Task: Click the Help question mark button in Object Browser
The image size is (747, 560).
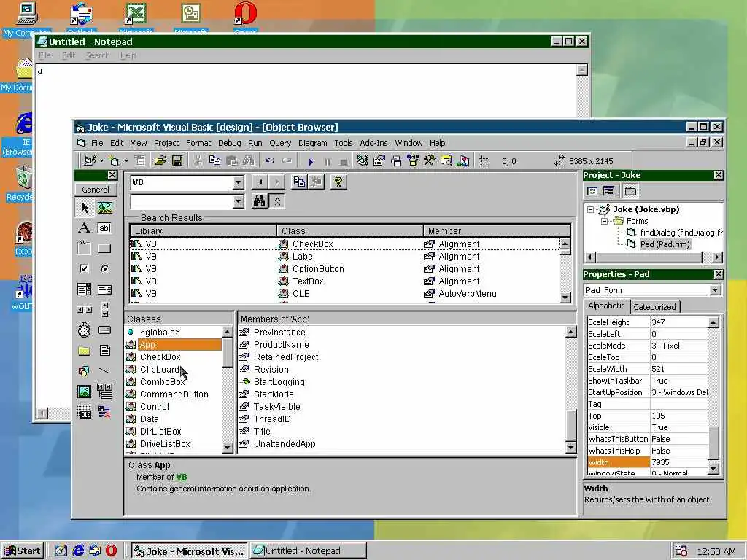Action: [x=338, y=182]
